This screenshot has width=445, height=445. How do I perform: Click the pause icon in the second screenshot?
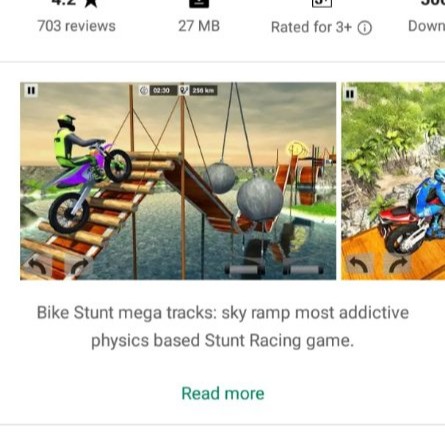click(x=350, y=94)
